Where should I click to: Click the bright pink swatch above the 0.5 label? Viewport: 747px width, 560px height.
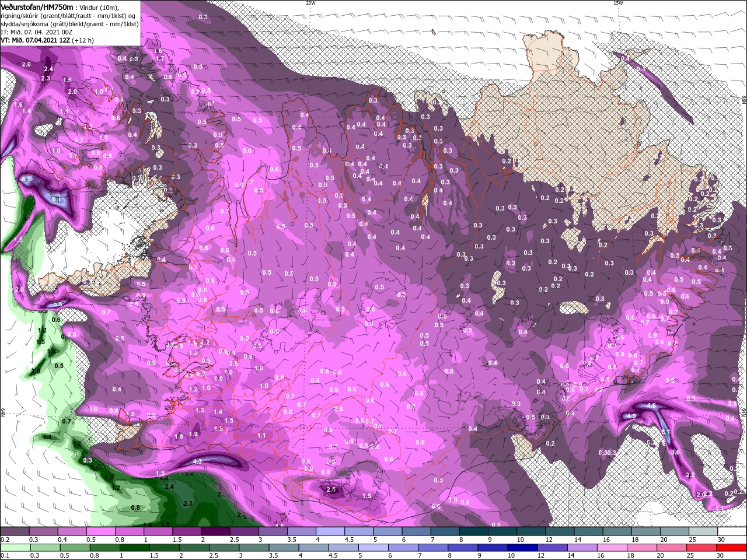click(x=100, y=531)
